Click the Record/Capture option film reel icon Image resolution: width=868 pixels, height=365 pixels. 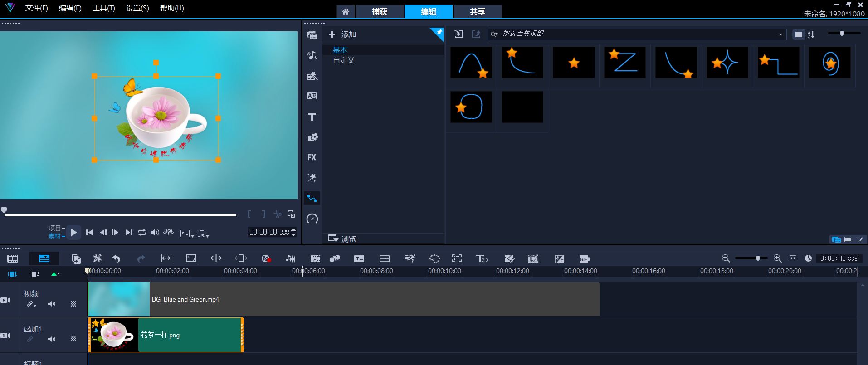[266, 259]
